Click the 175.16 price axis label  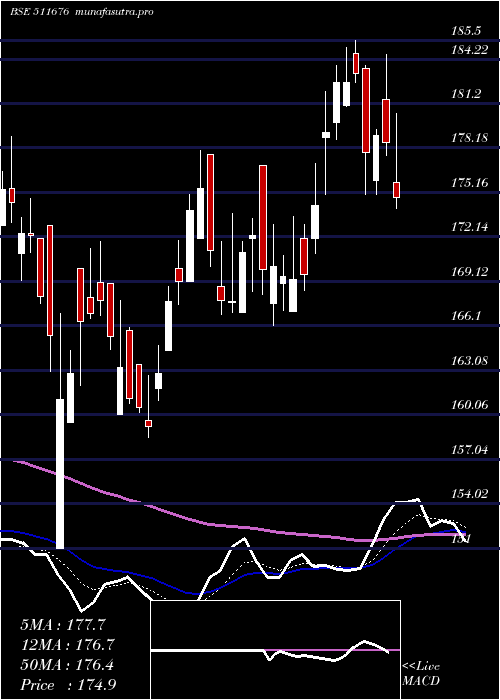click(x=470, y=183)
